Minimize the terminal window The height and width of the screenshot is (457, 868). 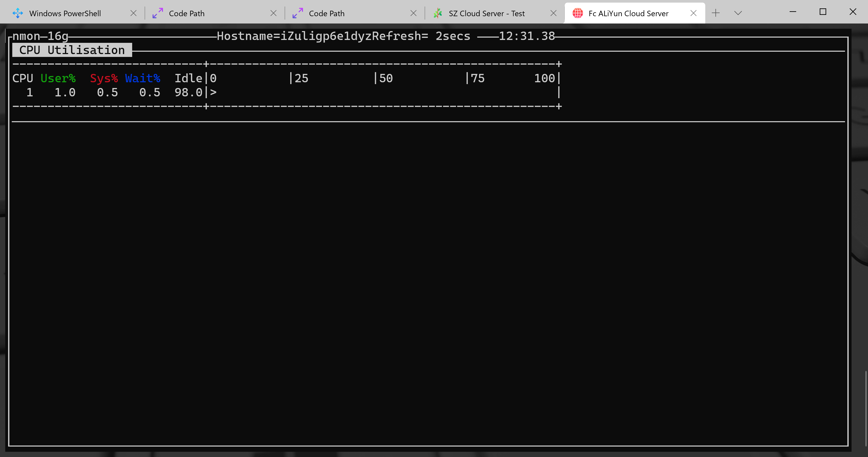pyautogui.click(x=793, y=12)
